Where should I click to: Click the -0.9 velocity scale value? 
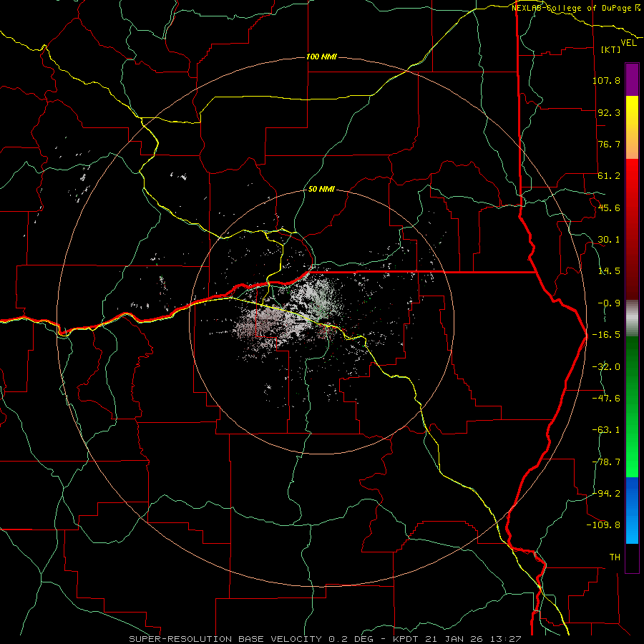[x=609, y=303]
